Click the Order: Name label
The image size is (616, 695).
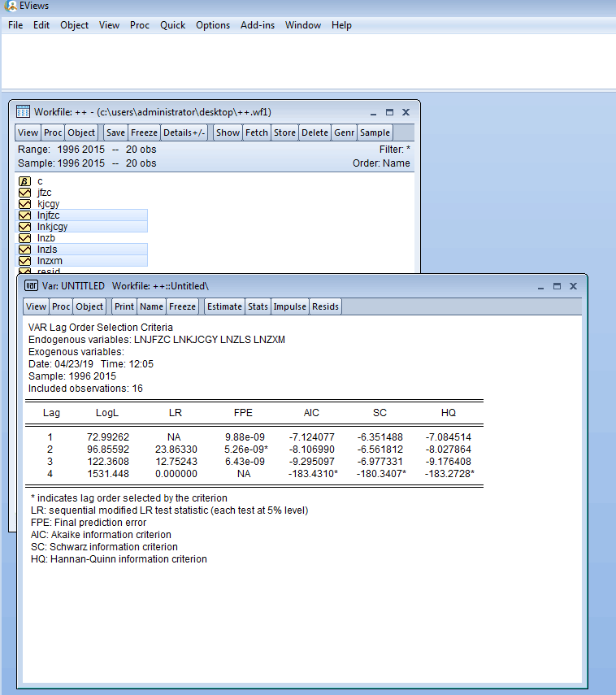pyautogui.click(x=381, y=163)
